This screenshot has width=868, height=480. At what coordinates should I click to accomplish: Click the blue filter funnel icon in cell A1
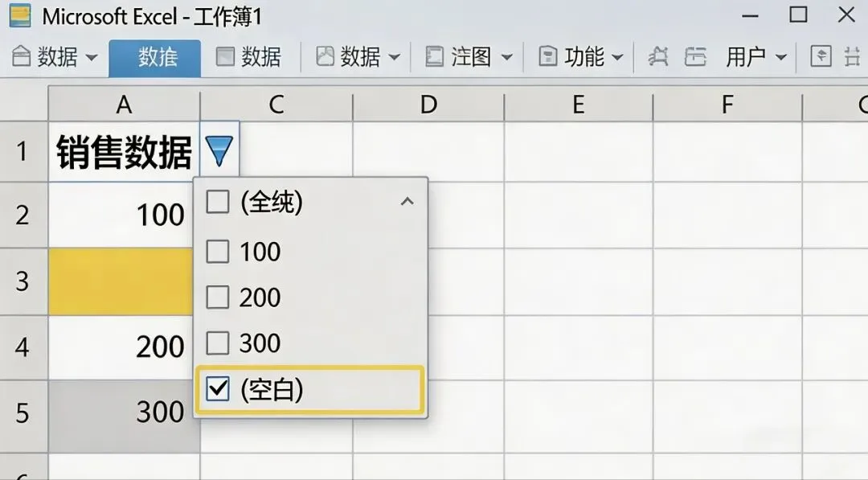tap(219, 151)
